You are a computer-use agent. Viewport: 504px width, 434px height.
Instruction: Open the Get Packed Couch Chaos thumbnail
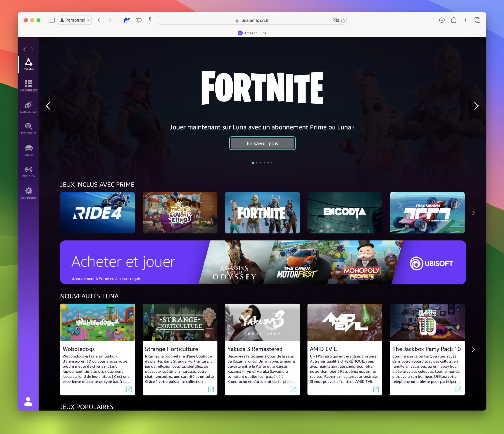click(180, 213)
